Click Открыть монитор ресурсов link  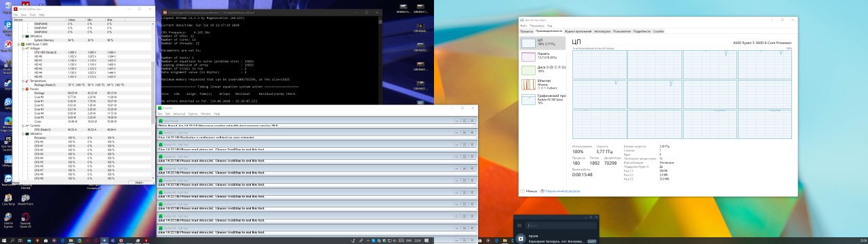click(x=562, y=191)
